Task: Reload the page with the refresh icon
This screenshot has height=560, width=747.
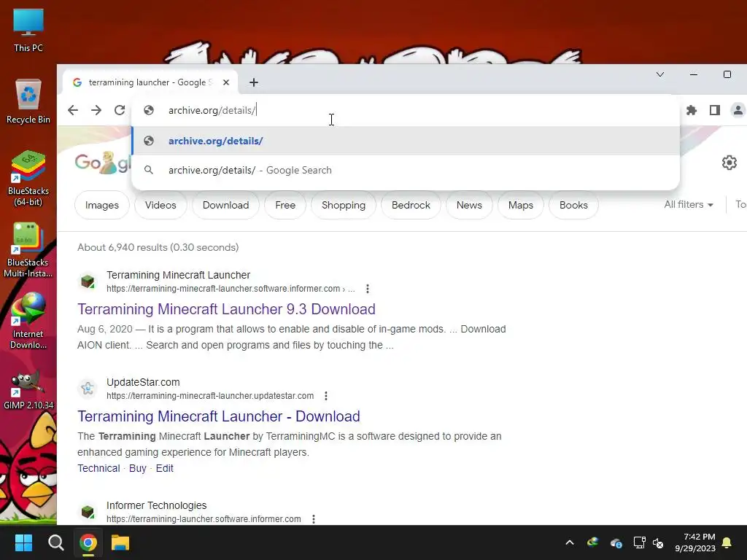Action: pos(120,110)
